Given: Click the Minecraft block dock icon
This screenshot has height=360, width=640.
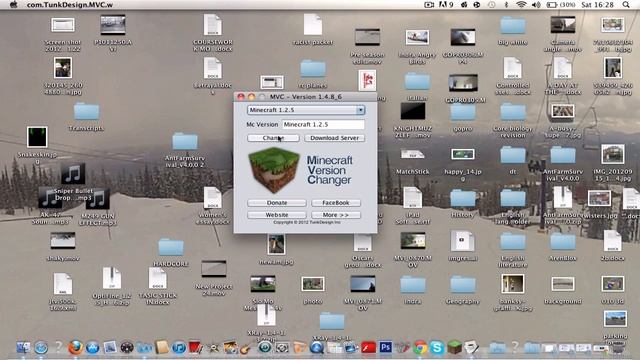Looking at the screenshot, I should [454, 347].
